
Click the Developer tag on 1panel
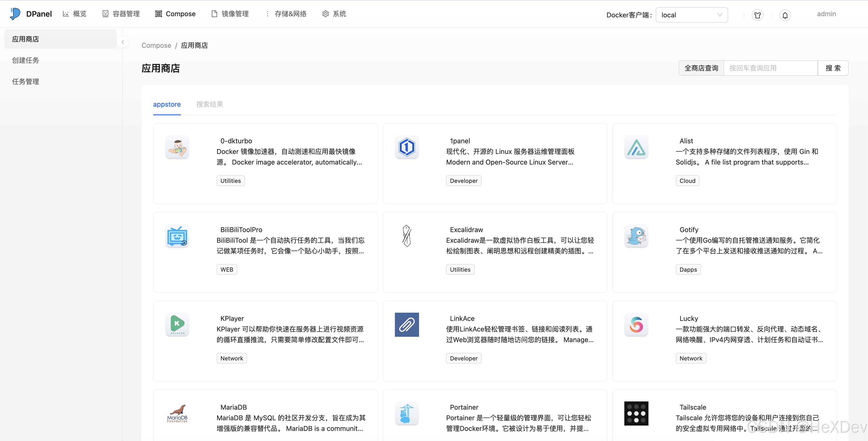tap(464, 181)
